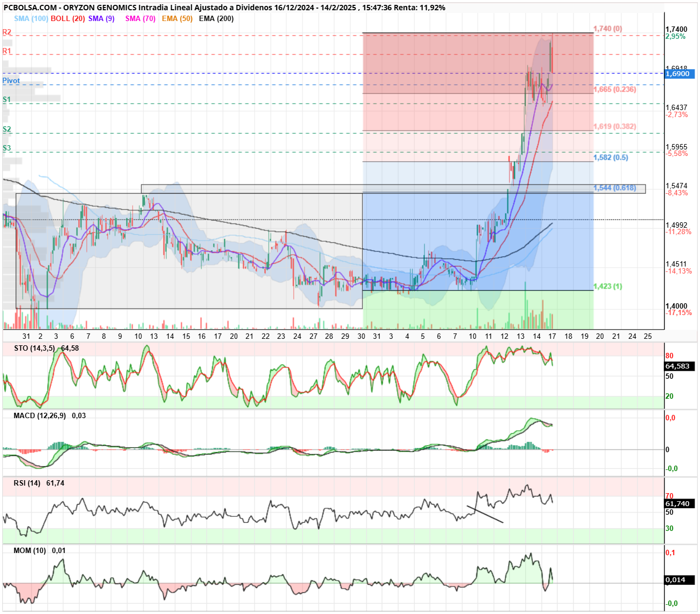Click the stochastic value tag 64,583
The width and height of the screenshot is (700, 614).
(679, 366)
